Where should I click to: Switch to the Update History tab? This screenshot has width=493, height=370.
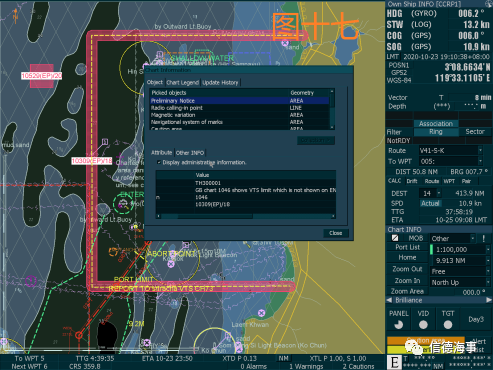coord(220,82)
